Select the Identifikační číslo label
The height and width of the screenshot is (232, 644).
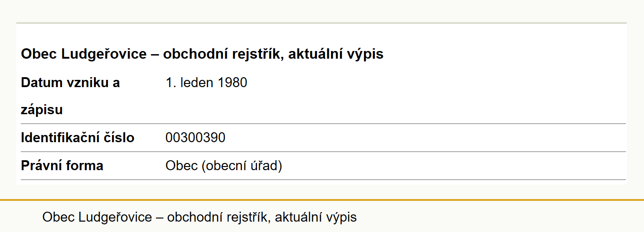click(78, 138)
